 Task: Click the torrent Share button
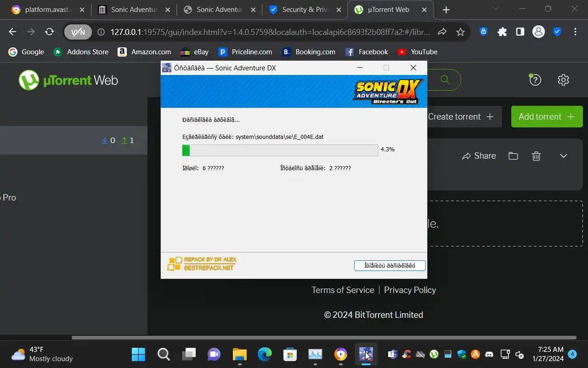coord(479,156)
